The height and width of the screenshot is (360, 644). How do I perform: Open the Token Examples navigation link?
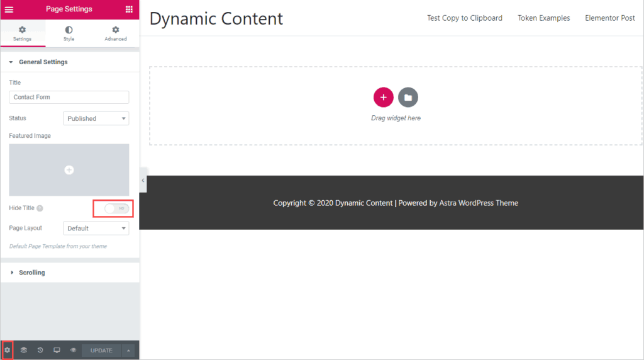(543, 18)
